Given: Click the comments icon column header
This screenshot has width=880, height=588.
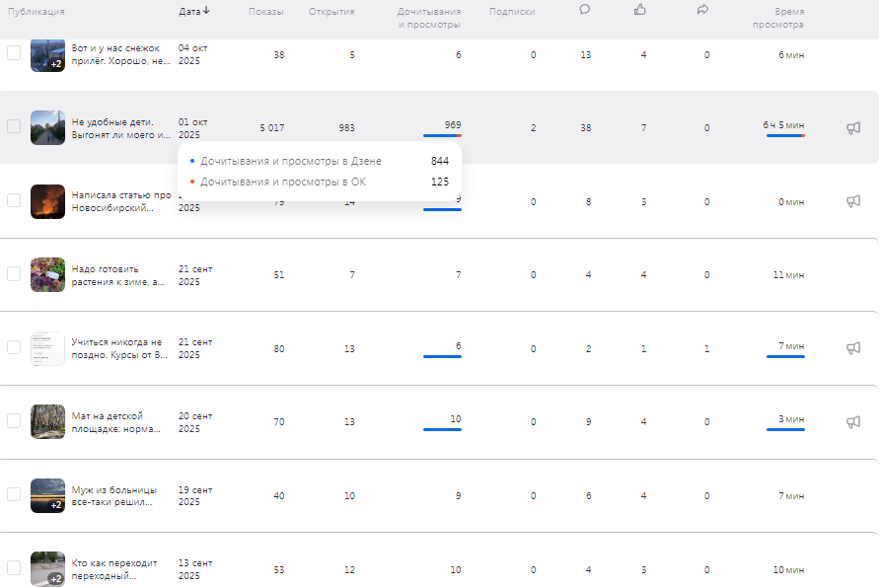Looking at the screenshot, I should [x=585, y=10].
